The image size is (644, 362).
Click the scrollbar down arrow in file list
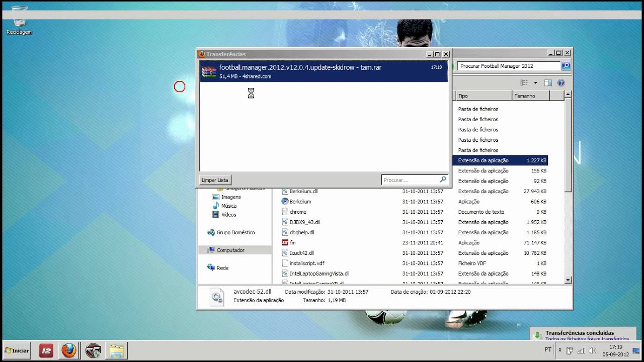coord(568,280)
